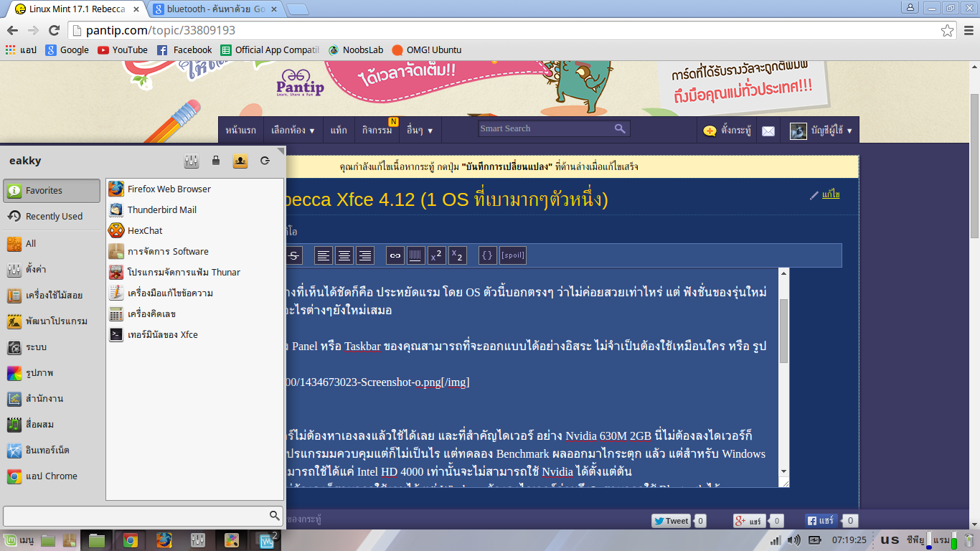
Task: Select the Recently Used category
Action: pyautogui.click(x=52, y=216)
